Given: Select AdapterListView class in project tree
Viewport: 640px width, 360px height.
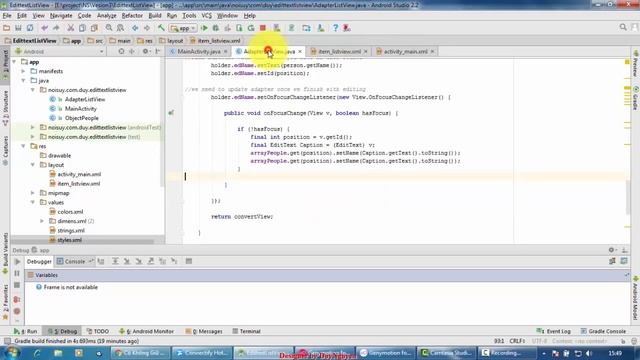Looking at the screenshot, I should (84, 99).
